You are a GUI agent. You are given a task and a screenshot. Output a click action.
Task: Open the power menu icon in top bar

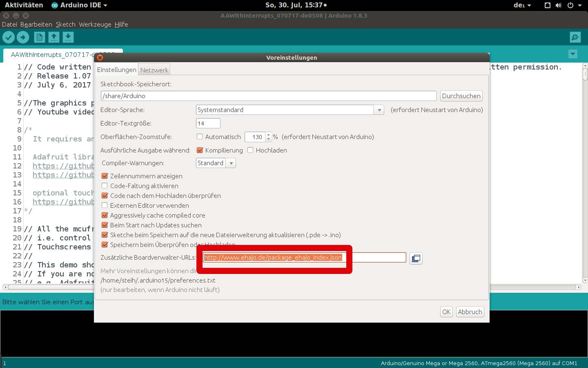point(570,5)
